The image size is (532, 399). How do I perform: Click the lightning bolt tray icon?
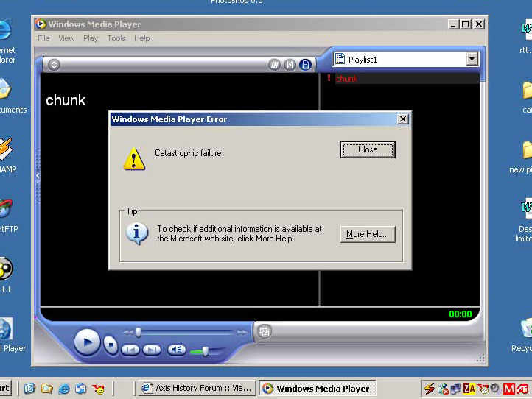(x=429, y=389)
